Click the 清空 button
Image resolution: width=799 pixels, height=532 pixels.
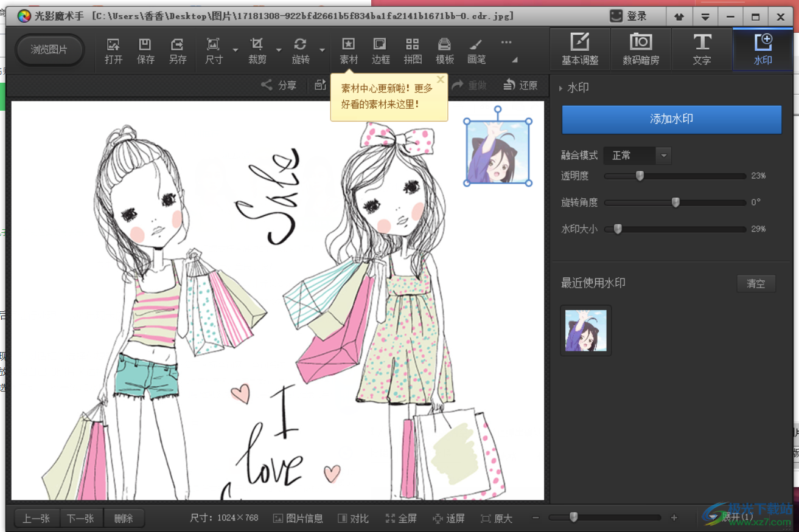pyautogui.click(x=756, y=284)
